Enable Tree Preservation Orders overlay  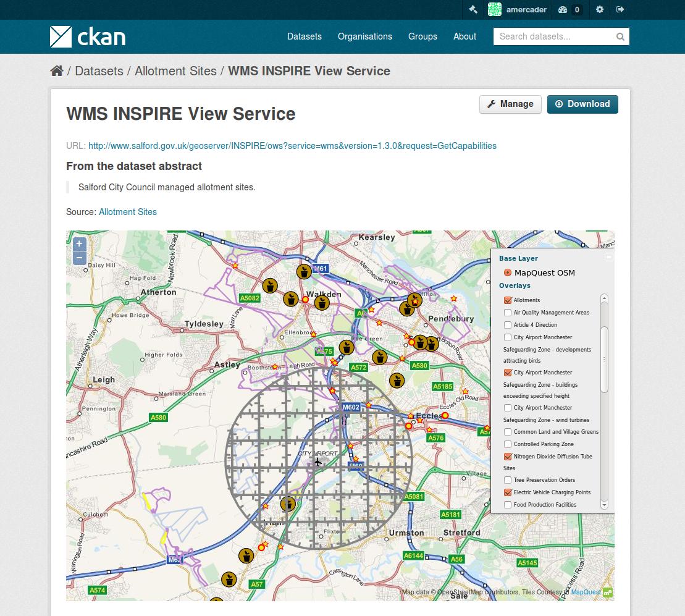(508, 479)
